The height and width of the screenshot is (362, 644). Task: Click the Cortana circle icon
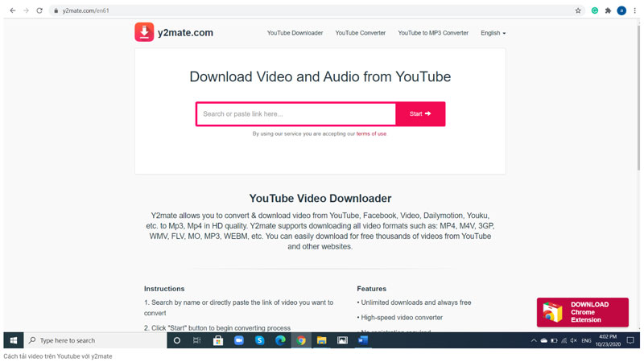click(177, 340)
